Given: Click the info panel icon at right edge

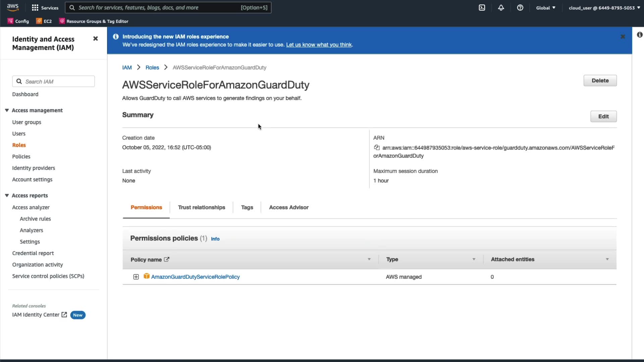Looking at the screenshot, I should (x=640, y=35).
